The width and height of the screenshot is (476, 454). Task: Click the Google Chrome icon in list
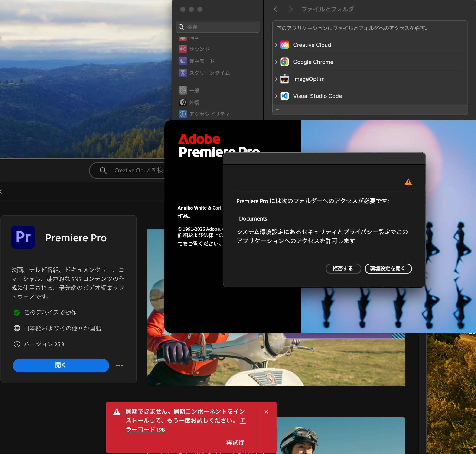[284, 62]
